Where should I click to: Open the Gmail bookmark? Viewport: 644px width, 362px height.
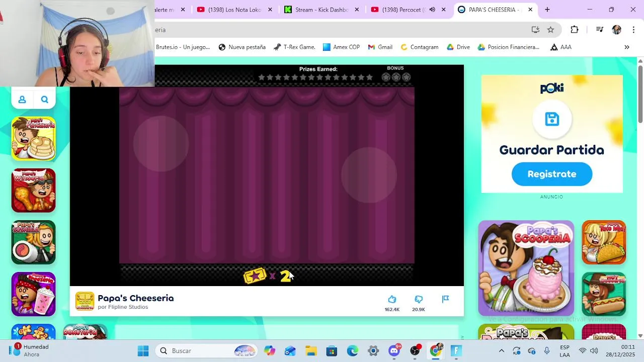click(380, 47)
